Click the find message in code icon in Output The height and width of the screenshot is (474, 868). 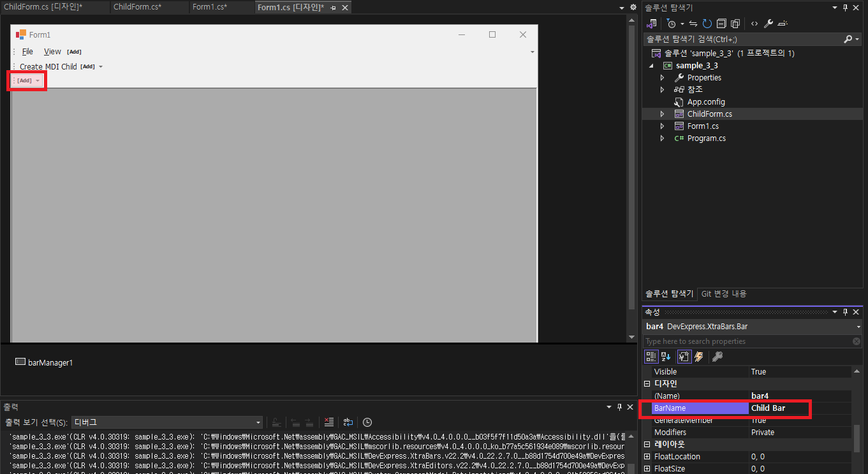(276, 422)
